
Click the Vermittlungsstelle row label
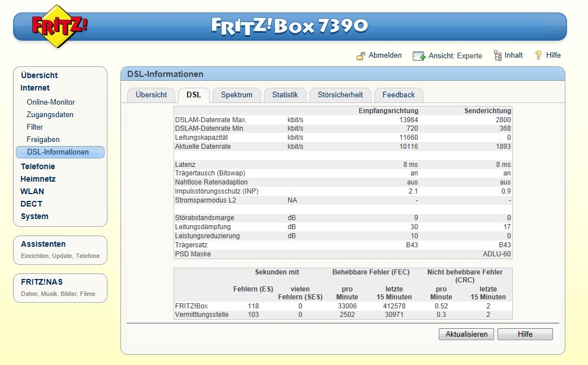tap(201, 315)
